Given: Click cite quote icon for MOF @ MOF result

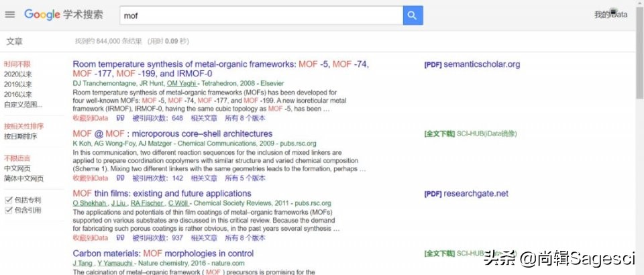Looking at the screenshot, I should (120, 178).
